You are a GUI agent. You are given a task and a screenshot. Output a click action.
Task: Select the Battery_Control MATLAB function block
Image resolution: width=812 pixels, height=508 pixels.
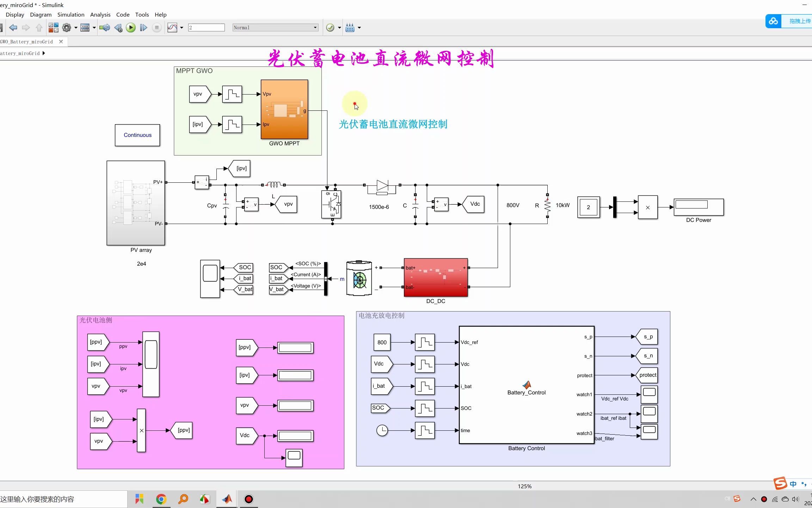coord(527,385)
